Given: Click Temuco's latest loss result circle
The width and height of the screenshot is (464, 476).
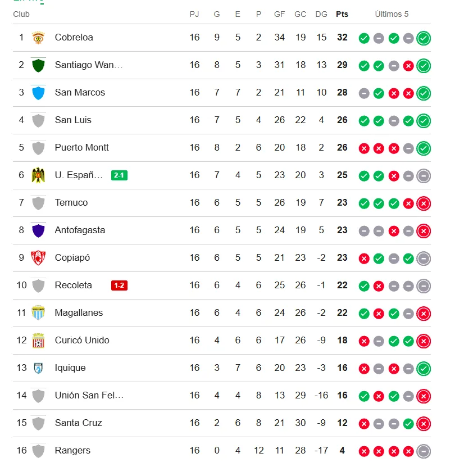Looking at the screenshot, I should [x=424, y=203].
